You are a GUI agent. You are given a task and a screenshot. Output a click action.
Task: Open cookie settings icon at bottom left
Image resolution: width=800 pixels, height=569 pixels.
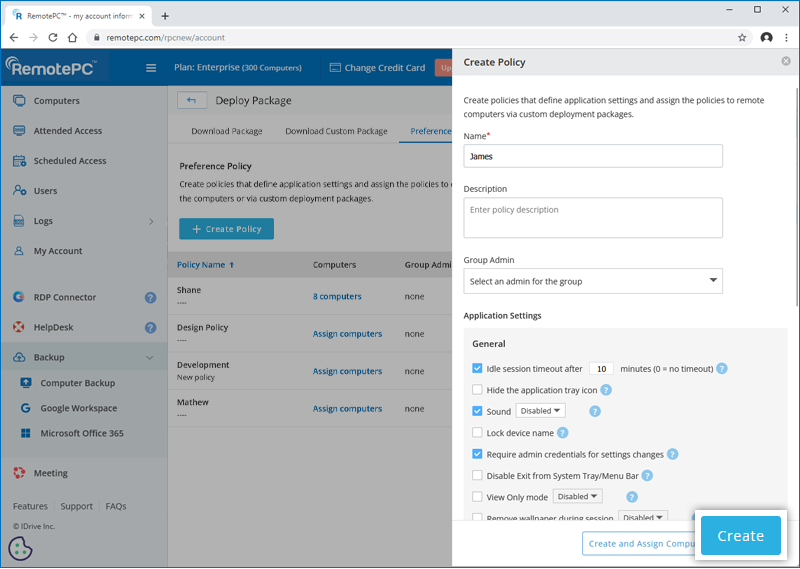21,548
